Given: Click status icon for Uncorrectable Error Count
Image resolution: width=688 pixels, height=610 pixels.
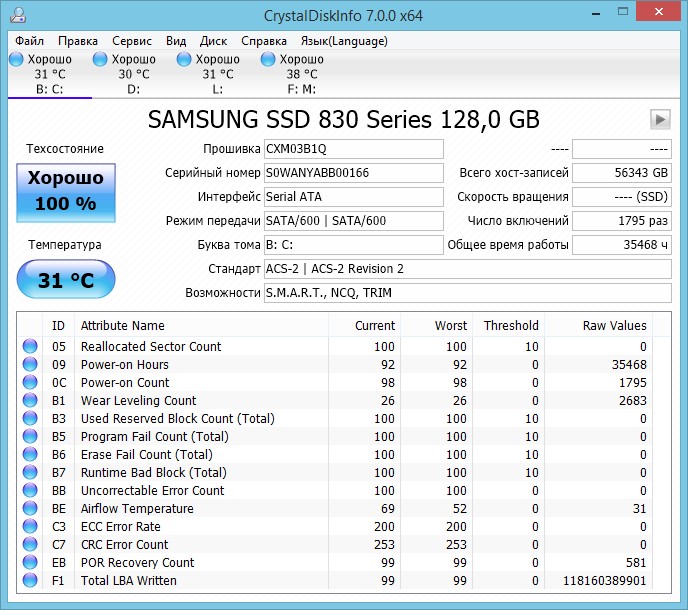Looking at the screenshot, I should point(30,490).
